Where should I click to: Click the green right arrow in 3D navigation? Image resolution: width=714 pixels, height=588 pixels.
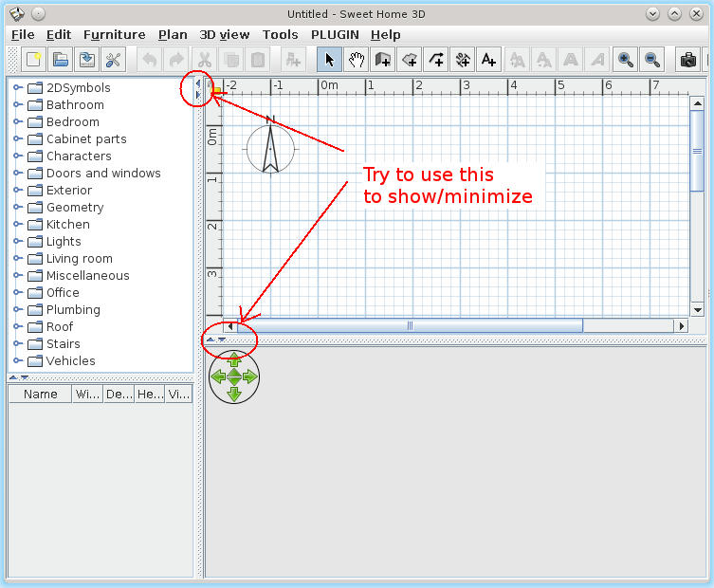click(x=250, y=377)
